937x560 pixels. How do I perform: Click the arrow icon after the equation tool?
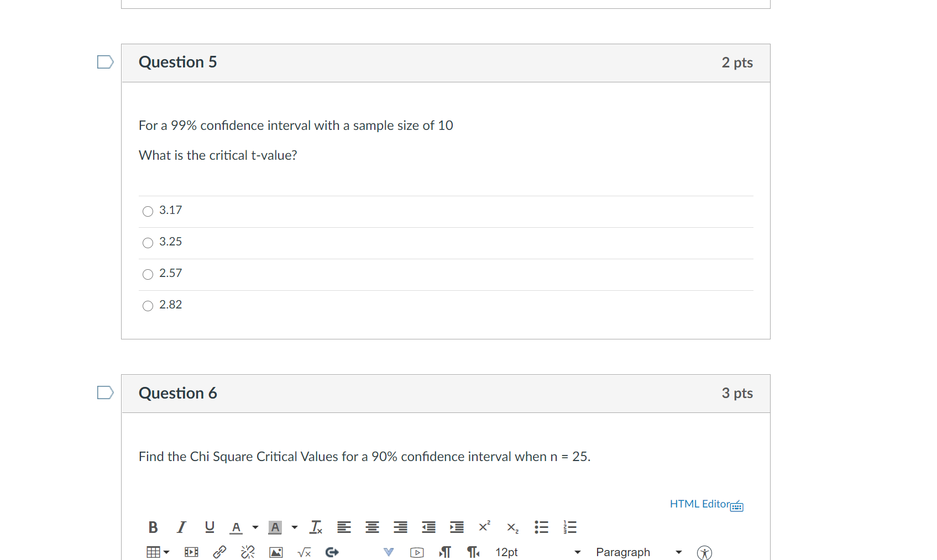(x=332, y=552)
